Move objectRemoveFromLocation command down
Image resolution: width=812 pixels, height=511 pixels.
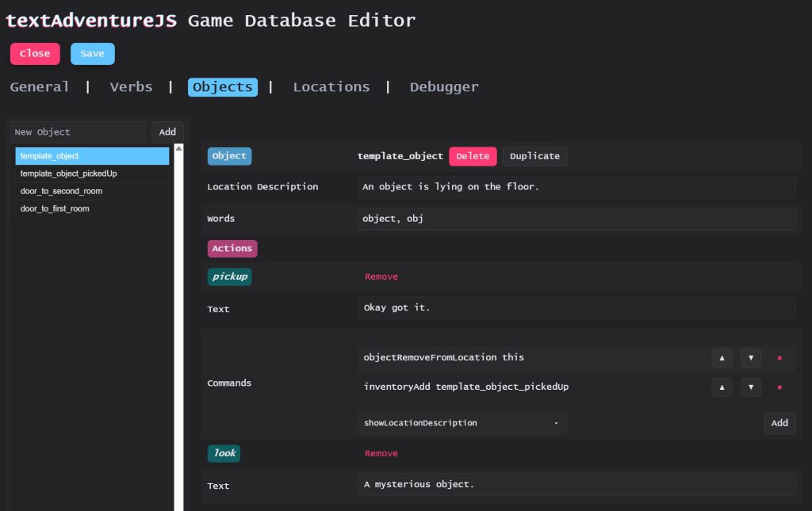[751, 357]
